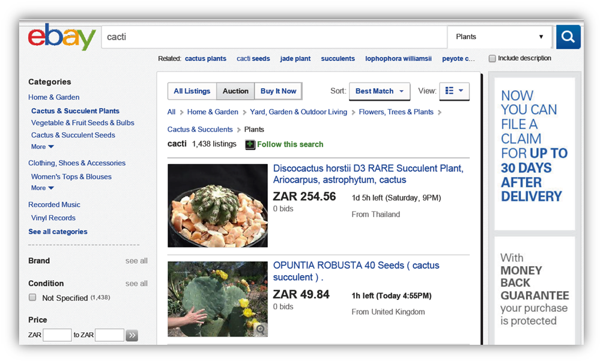The height and width of the screenshot is (364, 603).
Task: Click the ZAR 49.84 price
Action: tap(301, 294)
